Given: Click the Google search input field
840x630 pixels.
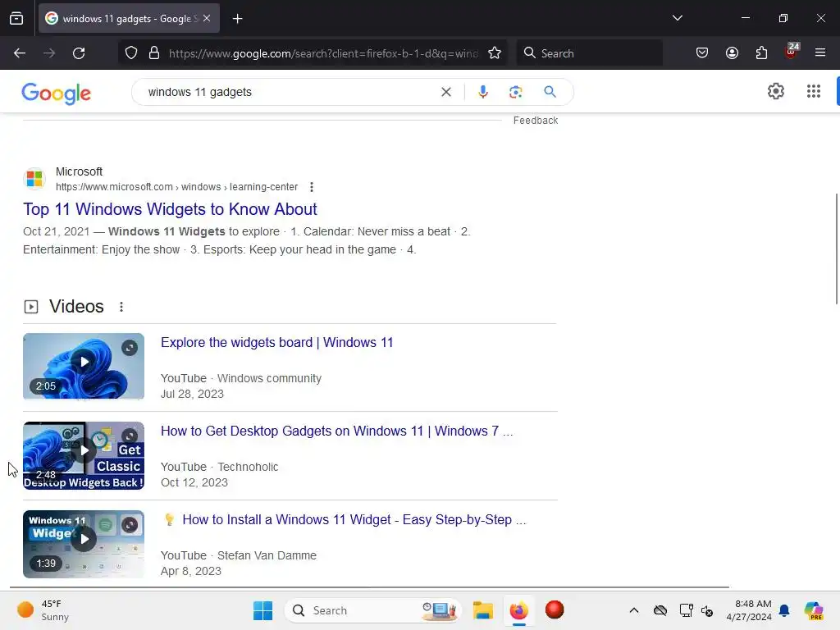Looking at the screenshot, I should 290,92.
